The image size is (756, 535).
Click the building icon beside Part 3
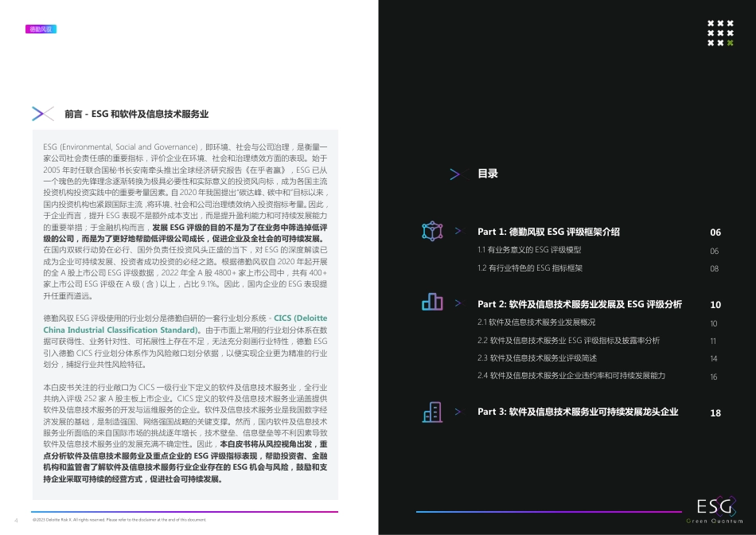[432, 412]
